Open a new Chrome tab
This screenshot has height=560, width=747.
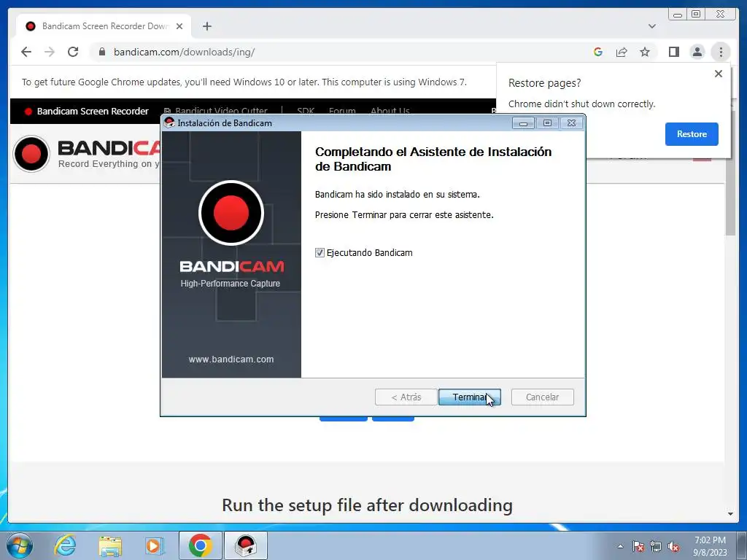point(206,26)
